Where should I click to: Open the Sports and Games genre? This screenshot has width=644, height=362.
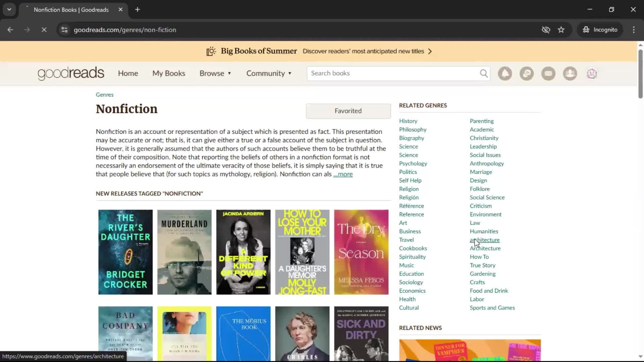tap(492, 308)
